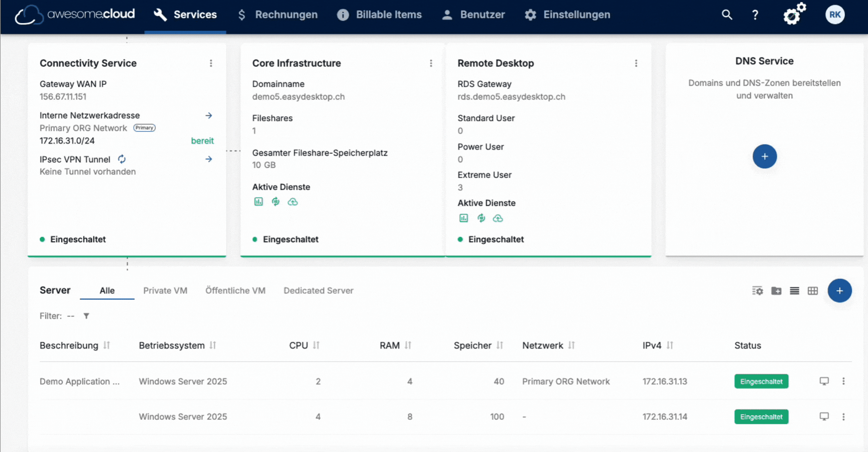Click arrow next to Interne Netzwerkadresse
868x452 pixels.
point(209,115)
